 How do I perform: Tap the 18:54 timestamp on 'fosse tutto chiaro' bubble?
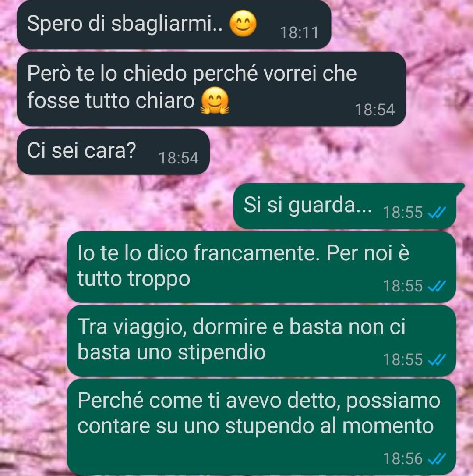tap(375, 110)
